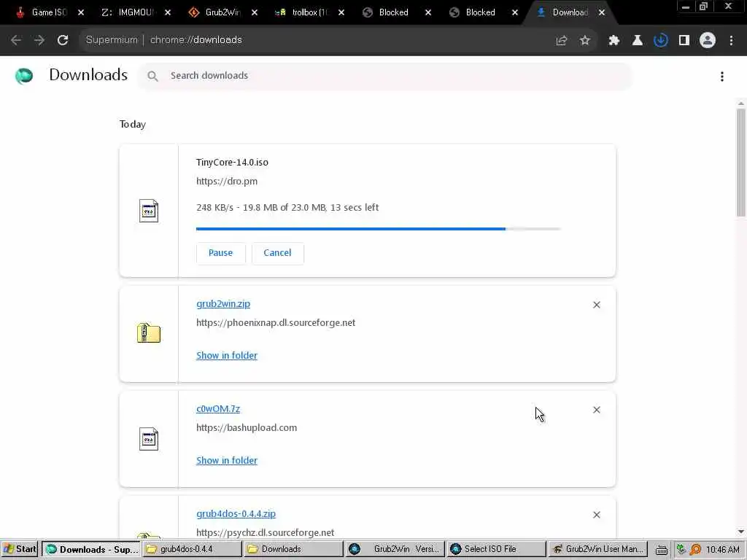Share this page via the share icon

(562, 41)
